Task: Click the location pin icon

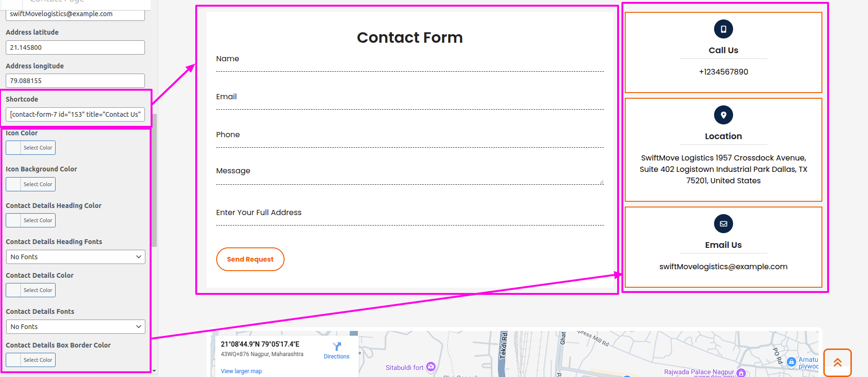Action: (x=723, y=115)
